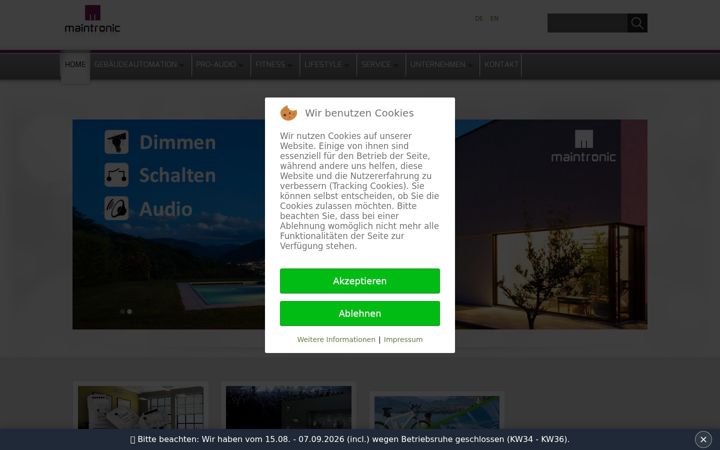Viewport: 720px width, 450px height.
Task: Open the dark concert crowd thumbnail
Action: pyautogui.click(x=289, y=408)
